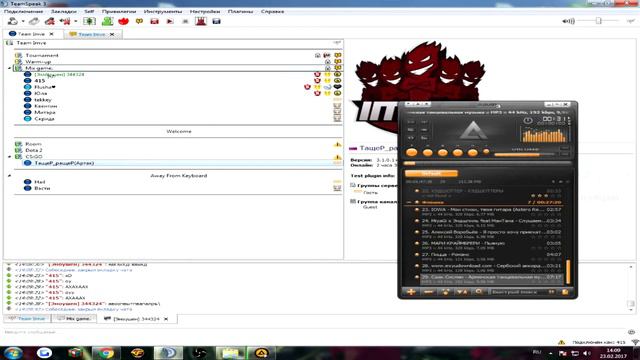Click the Set Away status toolbar icon
This screenshot has width=640, height=360.
[65, 21]
